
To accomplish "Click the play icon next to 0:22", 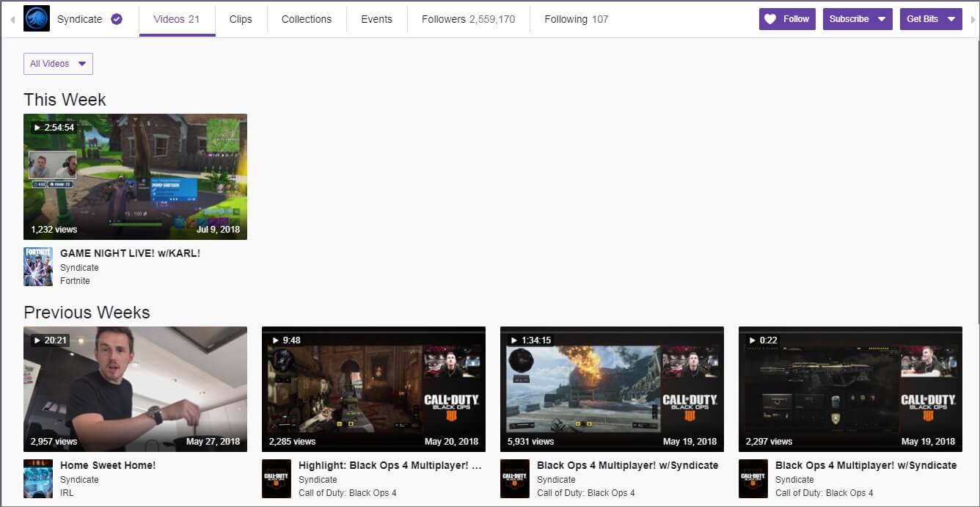I will (x=752, y=340).
